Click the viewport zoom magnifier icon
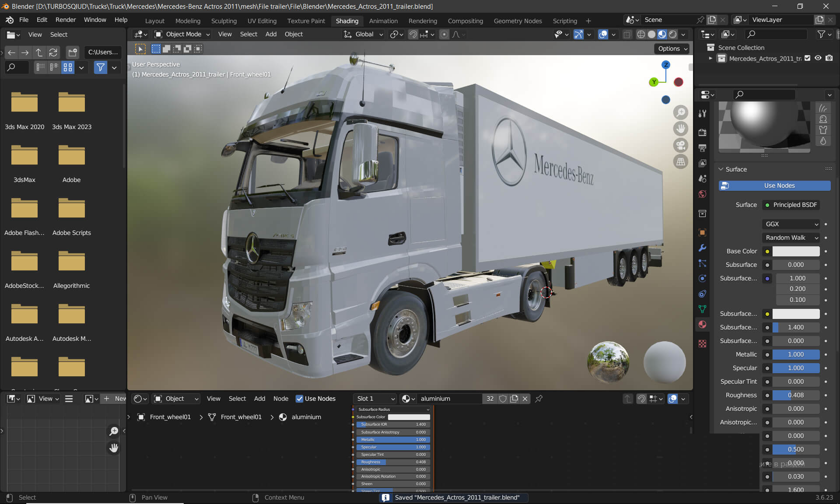 680,113
